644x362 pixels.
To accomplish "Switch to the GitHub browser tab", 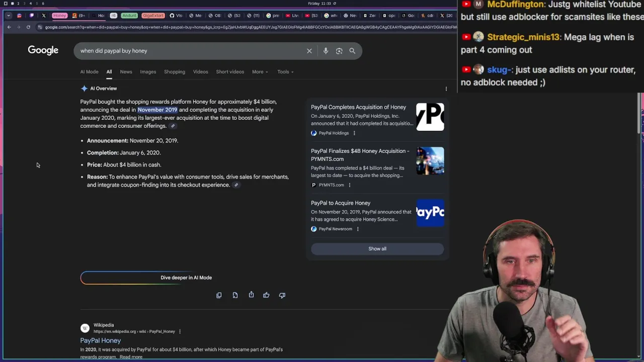I will click(176, 16).
